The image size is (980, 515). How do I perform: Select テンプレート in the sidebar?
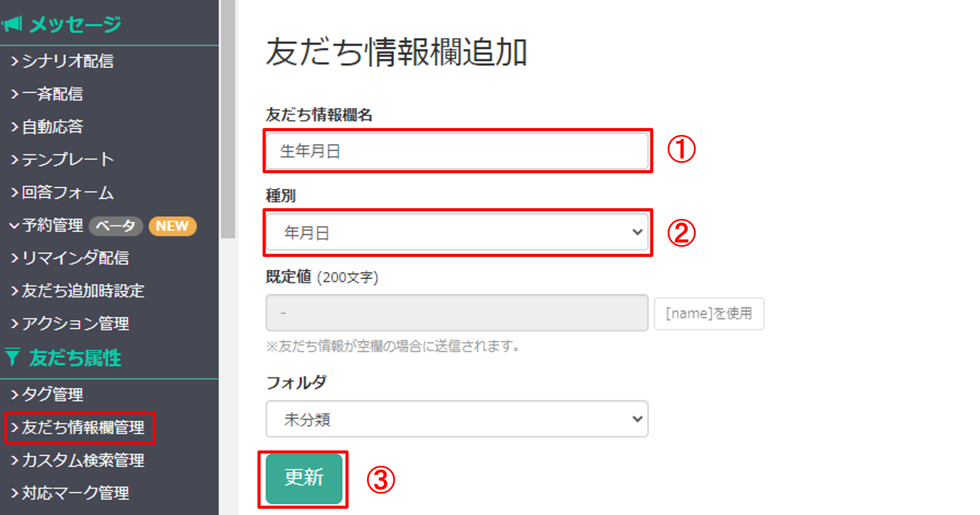click(62, 159)
